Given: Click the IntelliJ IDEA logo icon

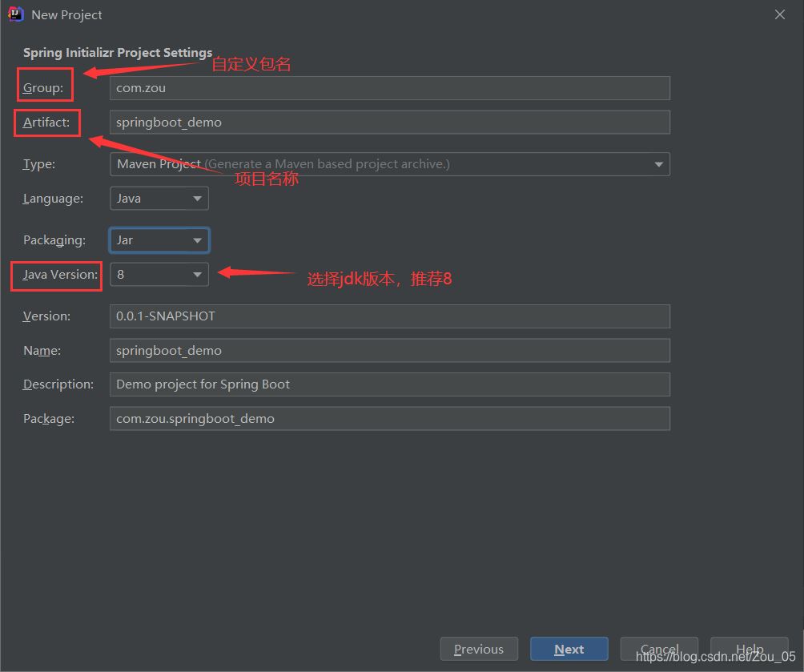Looking at the screenshot, I should [14, 14].
